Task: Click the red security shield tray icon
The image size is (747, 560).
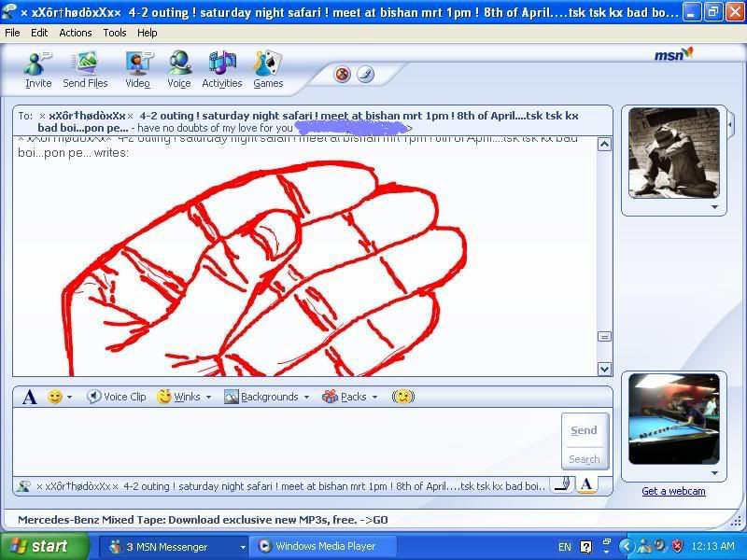Action: 677,546
